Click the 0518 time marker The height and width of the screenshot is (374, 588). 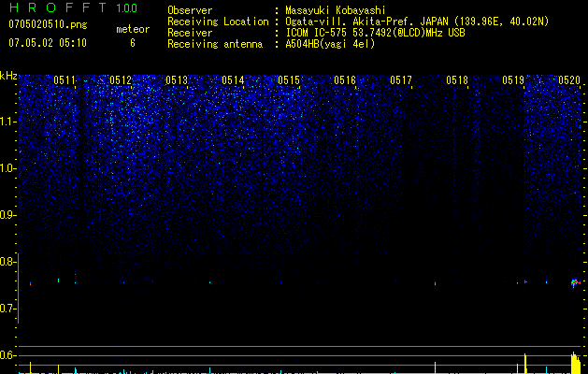tap(457, 79)
